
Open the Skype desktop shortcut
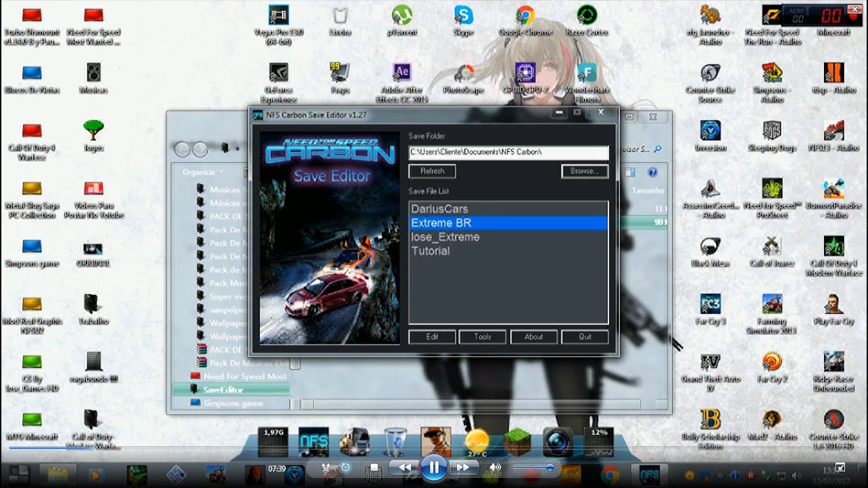click(x=464, y=16)
